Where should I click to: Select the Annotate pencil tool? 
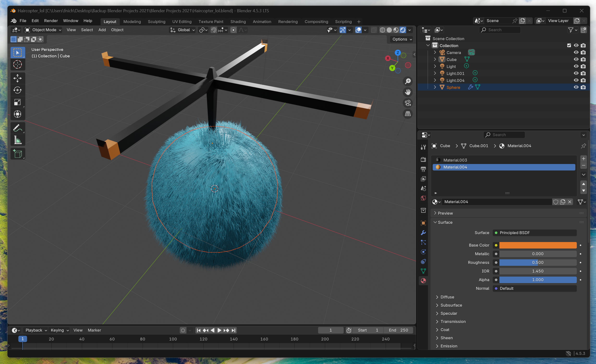click(18, 128)
